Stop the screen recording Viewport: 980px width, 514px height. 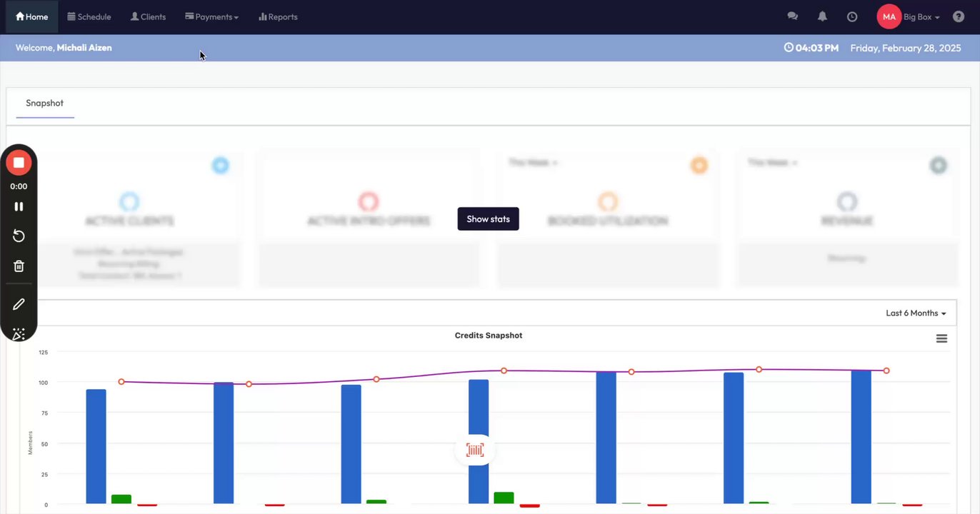(19, 163)
